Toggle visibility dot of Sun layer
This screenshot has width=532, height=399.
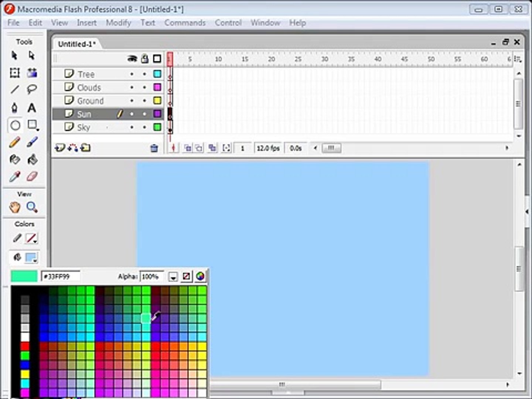point(132,114)
